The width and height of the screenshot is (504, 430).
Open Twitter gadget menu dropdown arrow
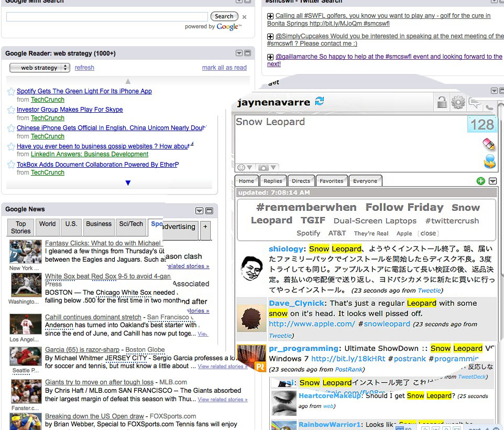point(495,91)
